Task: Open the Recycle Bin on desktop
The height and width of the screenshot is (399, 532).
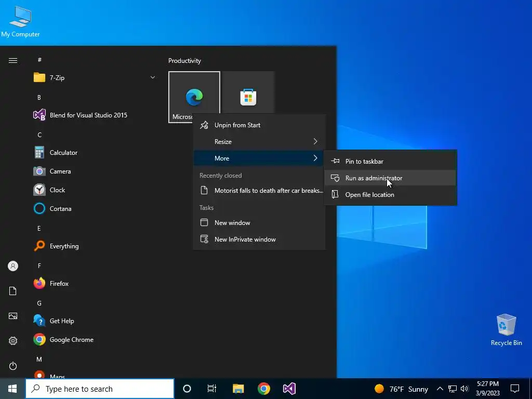Action: click(506, 330)
